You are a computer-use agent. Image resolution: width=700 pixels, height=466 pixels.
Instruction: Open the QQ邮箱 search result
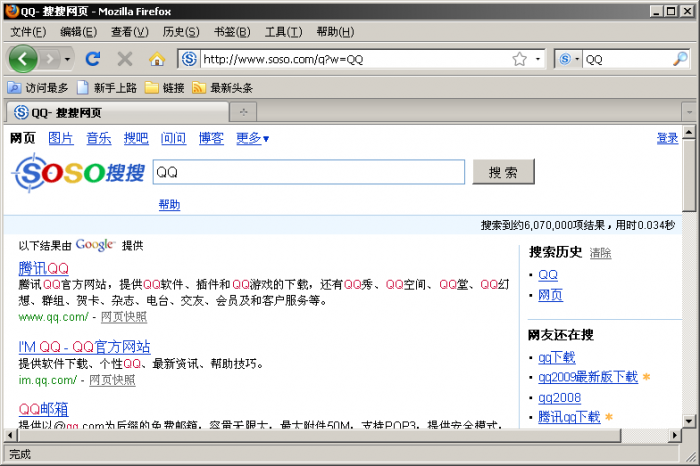tap(43, 409)
